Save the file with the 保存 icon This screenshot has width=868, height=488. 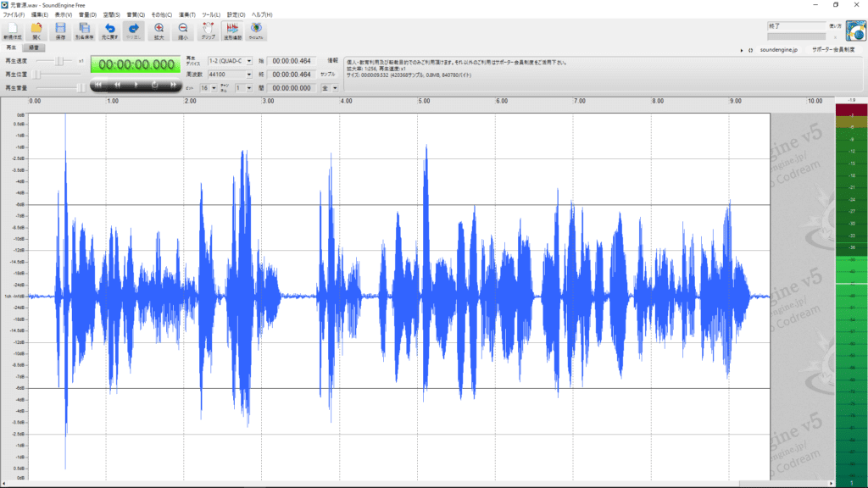point(60,30)
